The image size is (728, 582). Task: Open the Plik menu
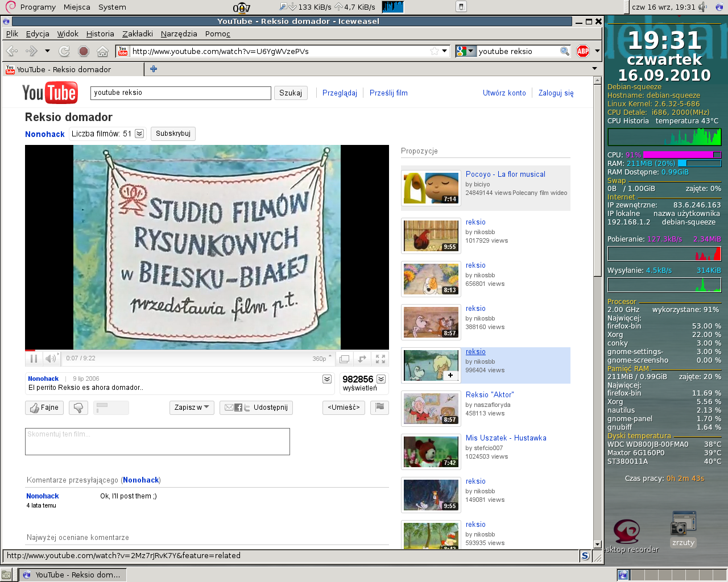tap(12, 34)
